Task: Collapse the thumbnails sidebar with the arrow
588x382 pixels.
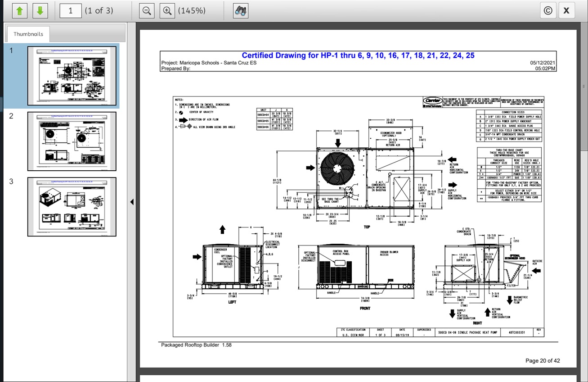Action: (132, 202)
